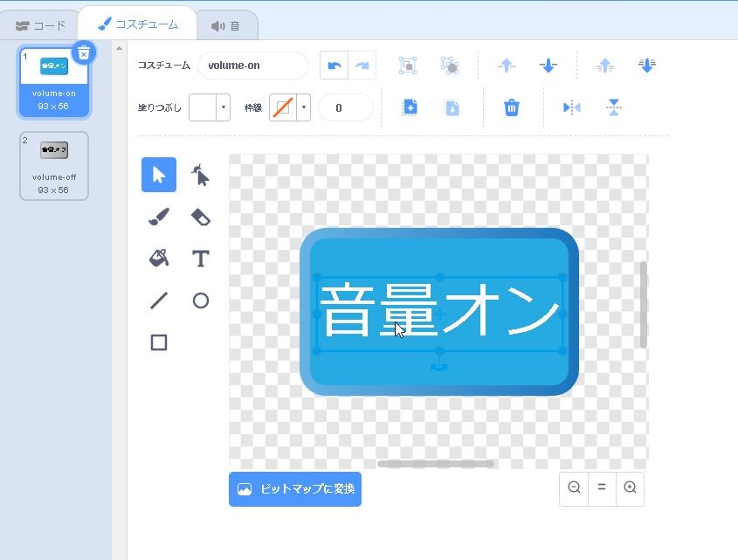Select the Fill bucket tool
Screen dimensions: 738x560
tap(159, 259)
